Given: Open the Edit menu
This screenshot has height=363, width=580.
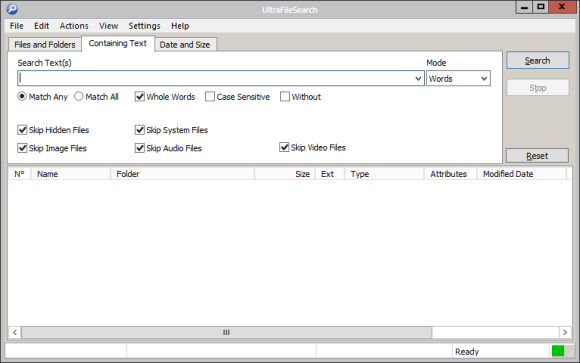Looking at the screenshot, I should 41,26.
